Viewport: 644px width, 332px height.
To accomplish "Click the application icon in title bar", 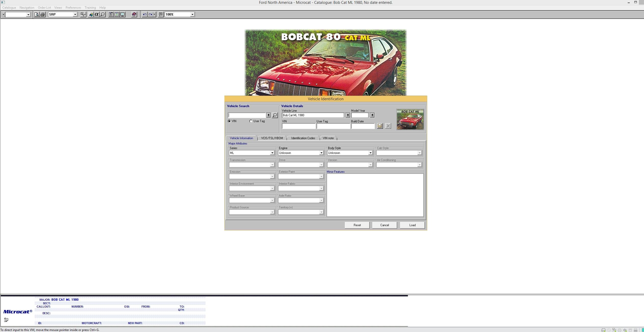I will [x=3, y=2].
